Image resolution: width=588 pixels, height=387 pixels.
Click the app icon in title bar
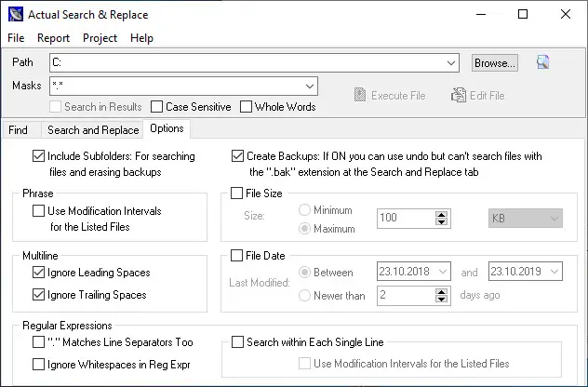click(x=16, y=14)
